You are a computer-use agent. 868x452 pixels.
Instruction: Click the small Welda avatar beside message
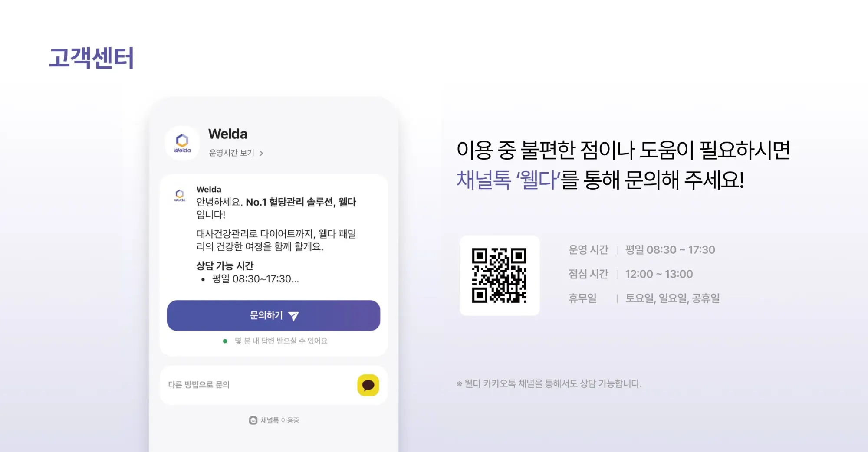(x=180, y=195)
